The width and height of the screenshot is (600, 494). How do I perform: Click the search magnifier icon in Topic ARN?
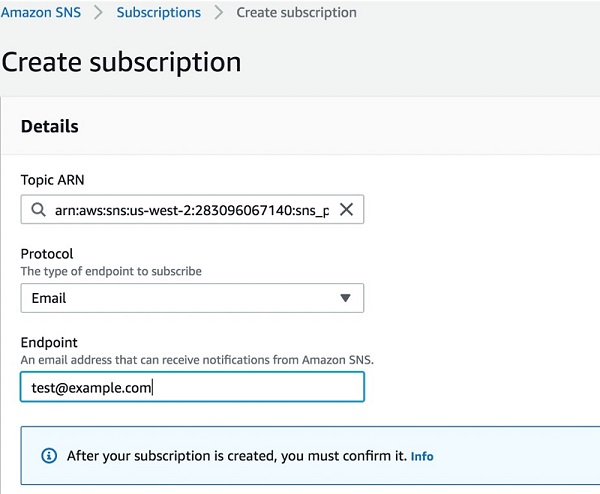point(39,210)
